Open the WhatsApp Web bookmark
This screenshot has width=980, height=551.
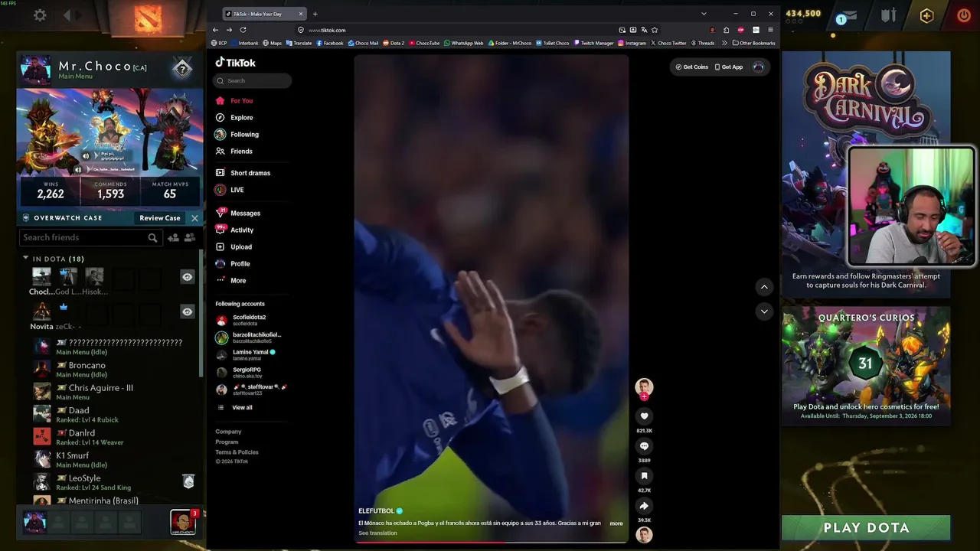(x=463, y=43)
